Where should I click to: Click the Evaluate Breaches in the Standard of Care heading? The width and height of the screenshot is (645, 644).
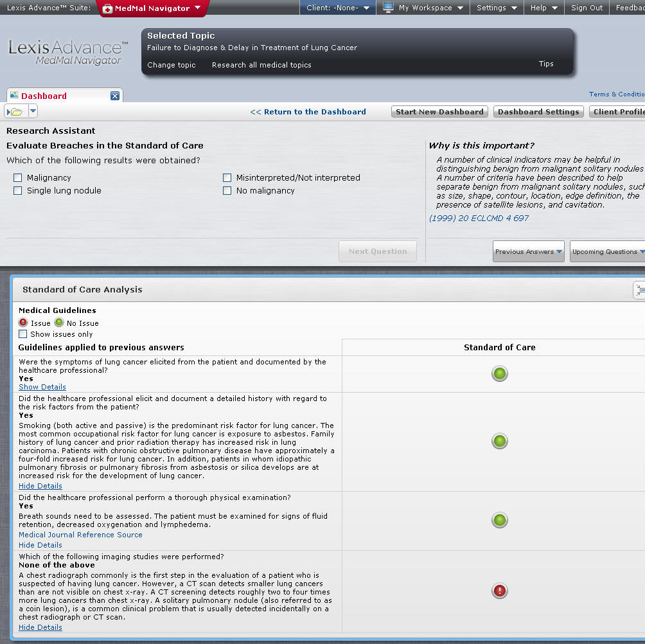pyautogui.click(x=105, y=145)
